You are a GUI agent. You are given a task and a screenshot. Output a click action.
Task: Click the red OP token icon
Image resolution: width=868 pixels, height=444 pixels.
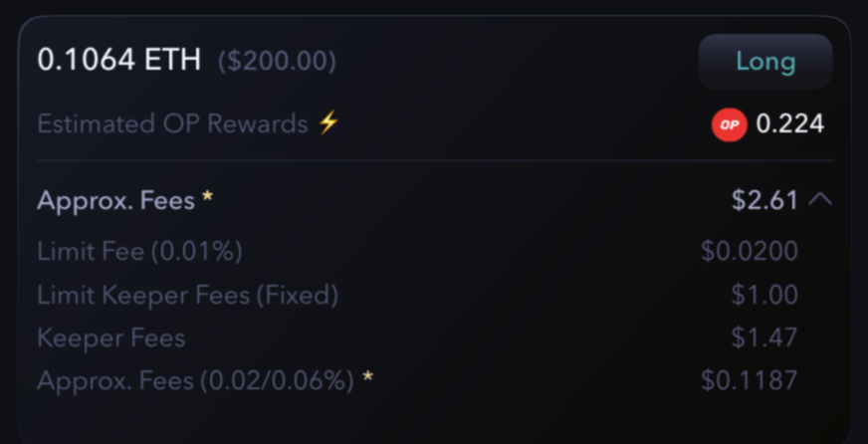(729, 124)
